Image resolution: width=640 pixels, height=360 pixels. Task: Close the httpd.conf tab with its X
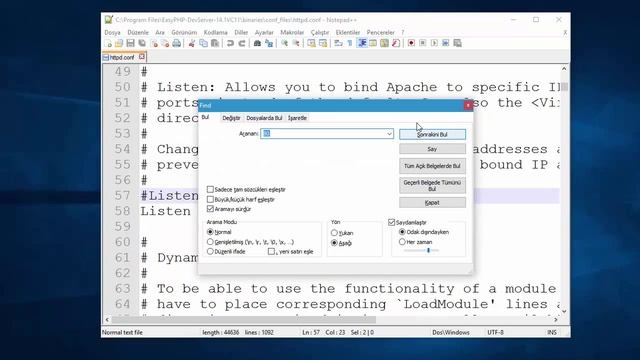(x=142, y=57)
